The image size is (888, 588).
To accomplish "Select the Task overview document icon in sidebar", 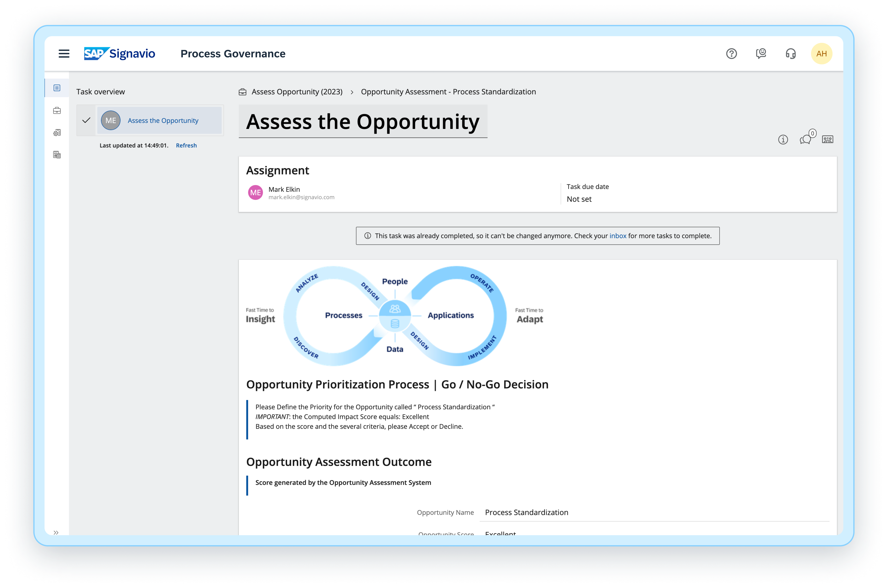I will [57, 88].
